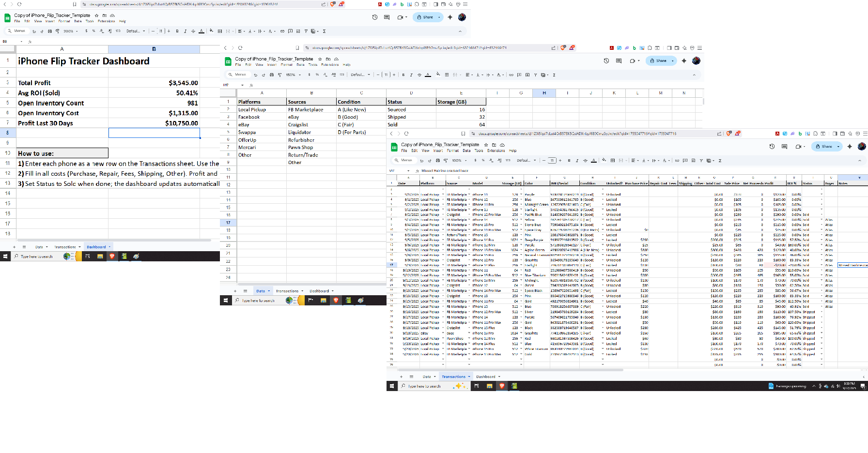Increase font size in Transactions window toolbar
Viewport: 868px width, 453px height.
[560, 161]
